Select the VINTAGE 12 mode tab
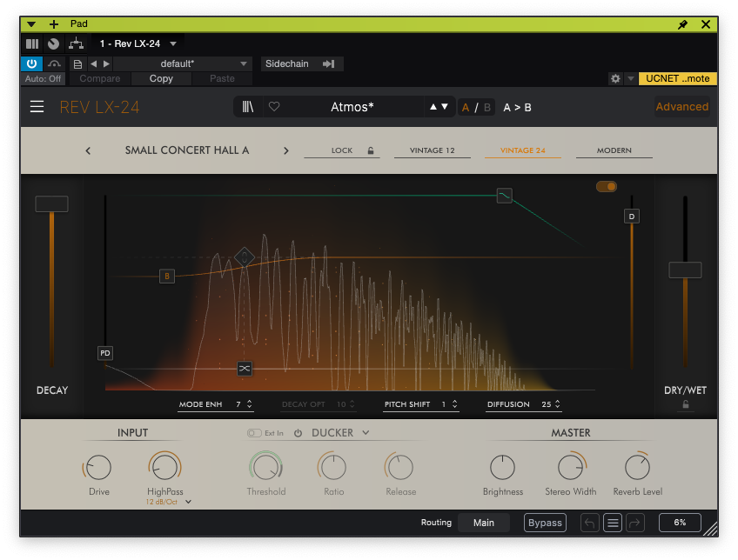738x560 pixels. [x=432, y=150]
